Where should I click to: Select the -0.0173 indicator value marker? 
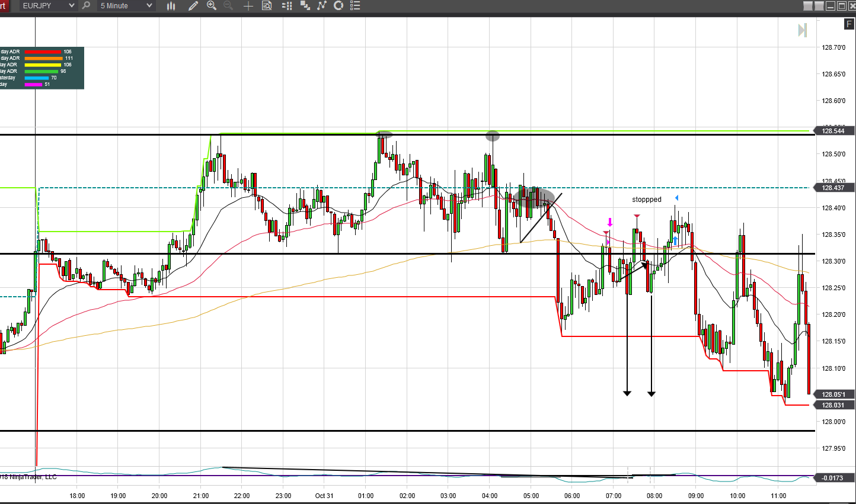click(833, 478)
